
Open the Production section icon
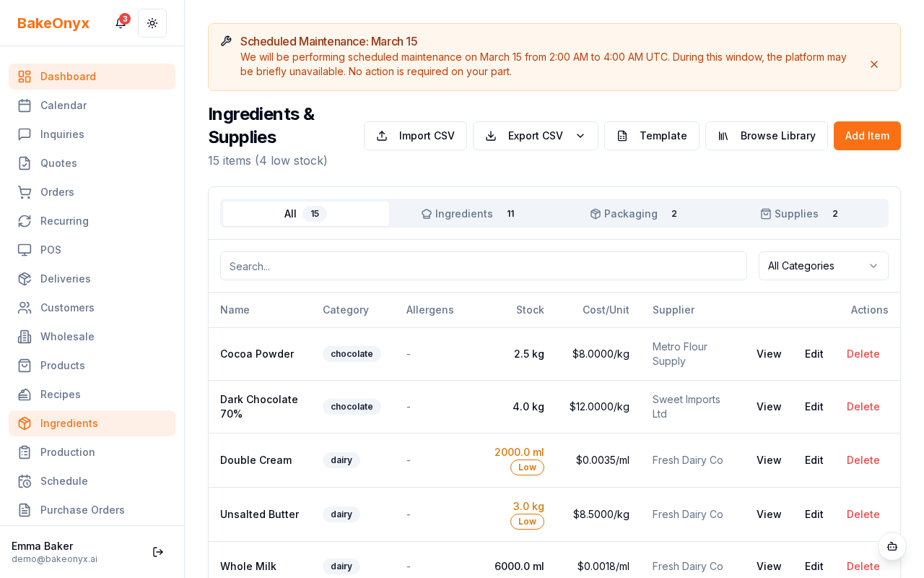25,452
